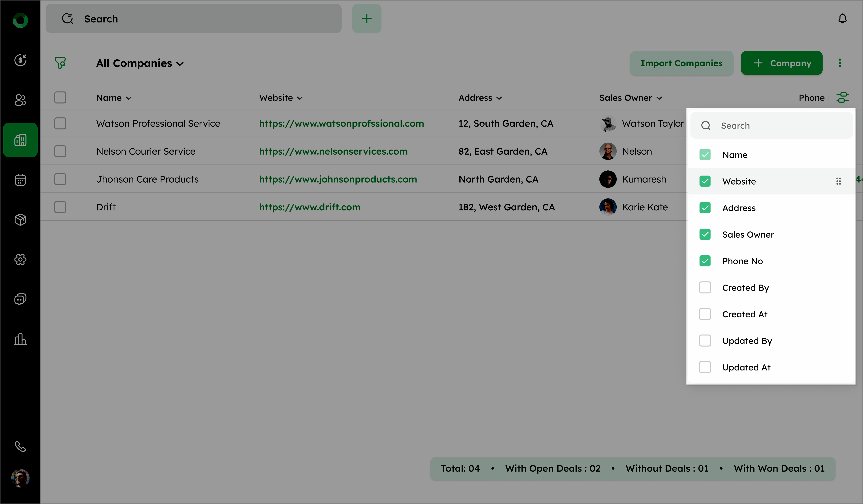Viewport: 863px width, 504px height.
Task: Uncheck the Address column checkbox
Action: pyautogui.click(x=705, y=208)
